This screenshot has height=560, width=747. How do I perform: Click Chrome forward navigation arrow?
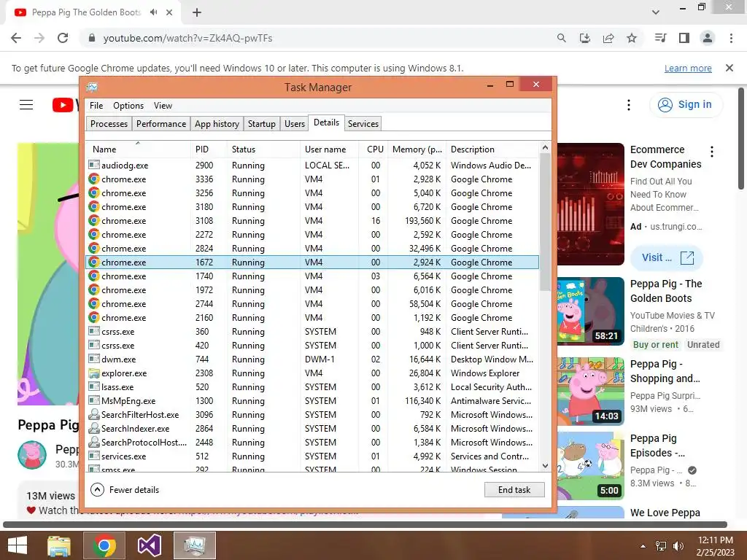coord(39,38)
